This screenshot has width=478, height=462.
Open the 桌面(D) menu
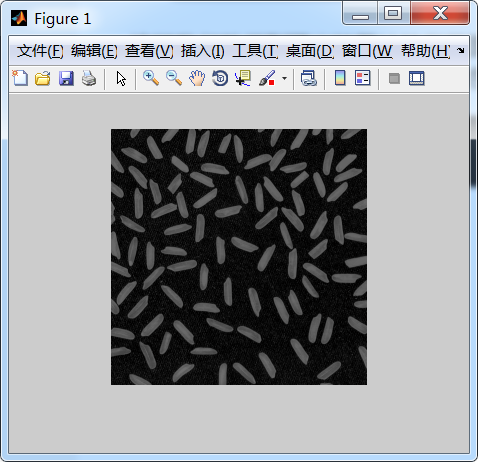pos(310,51)
